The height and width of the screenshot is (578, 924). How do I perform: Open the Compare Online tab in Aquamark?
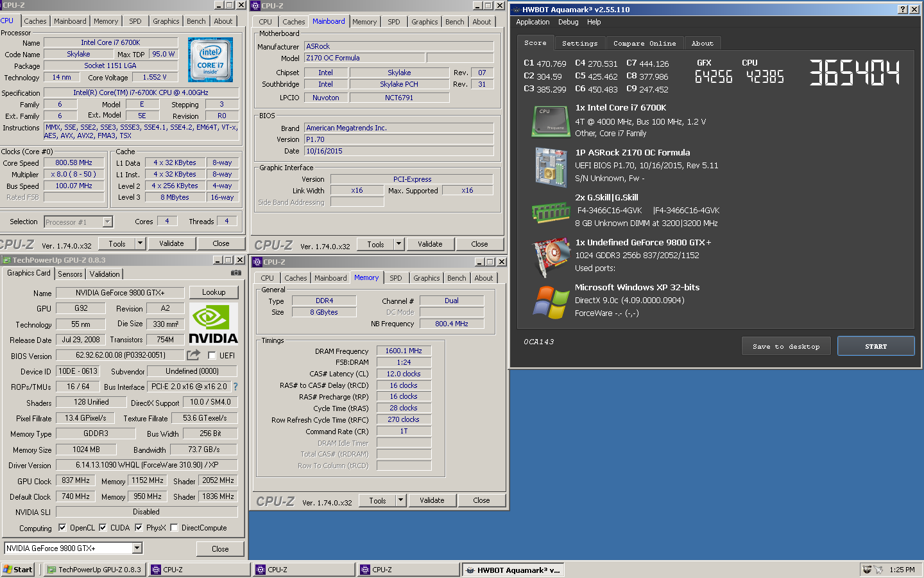click(644, 43)
